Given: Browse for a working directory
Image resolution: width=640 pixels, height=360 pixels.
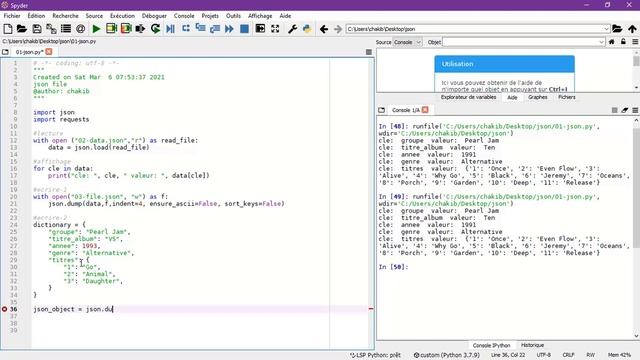Looking at the screenshot, I should (x=617, y=29).
